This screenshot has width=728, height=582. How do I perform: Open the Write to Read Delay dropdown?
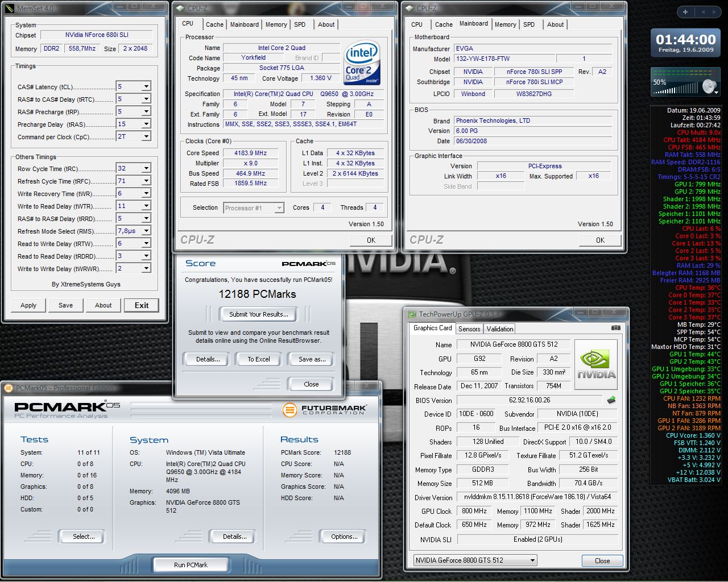(x=146, y=206)
